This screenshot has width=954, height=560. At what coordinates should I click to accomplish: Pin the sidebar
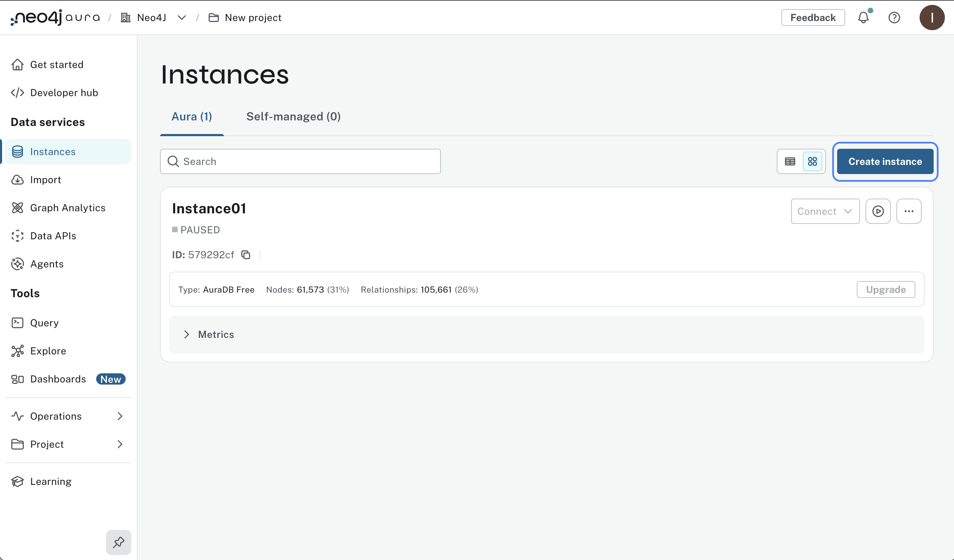[118, 542]
